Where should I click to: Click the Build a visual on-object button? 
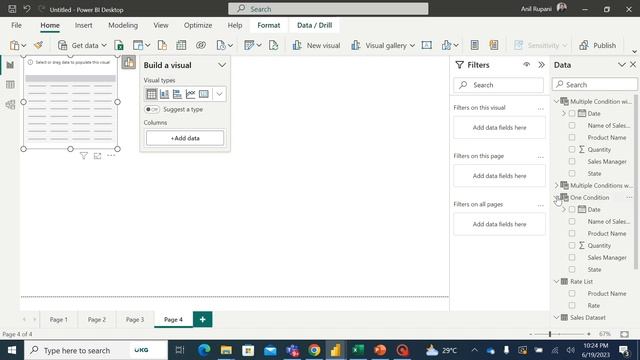[129, 62]
